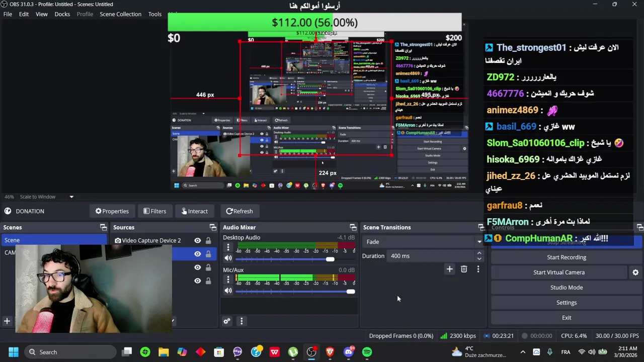Open the Tools menu
Viewport: 644px width, 362px height.
(154, 14)
